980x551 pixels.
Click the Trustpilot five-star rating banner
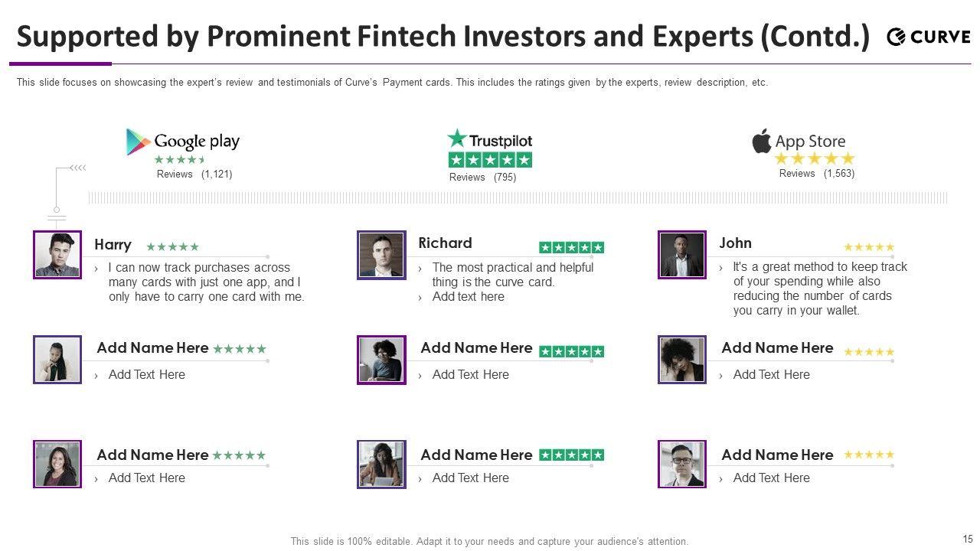tap(490, 160)
